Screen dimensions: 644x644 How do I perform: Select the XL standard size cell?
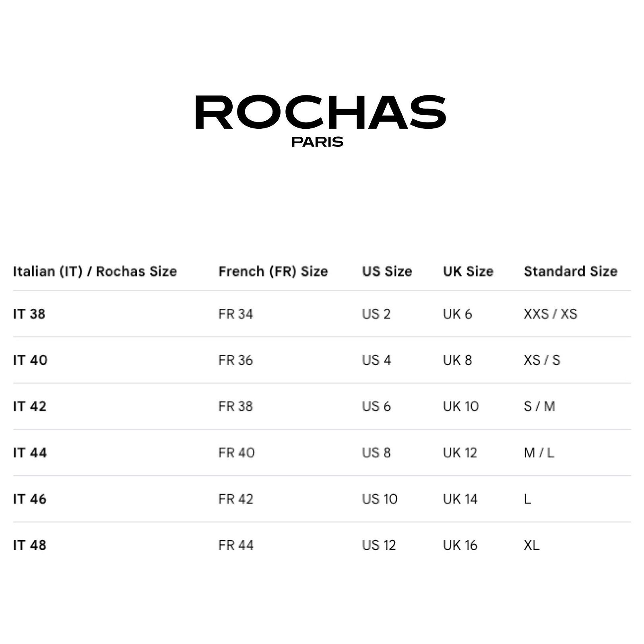tap(531, 545)
